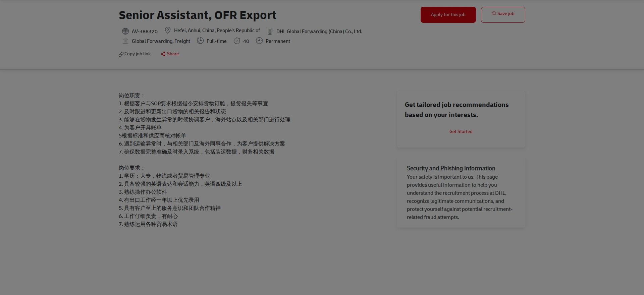Viewport: 644px width, 295px height.
Task: Click the 岗位职责： heading
Action: (132, 96)
